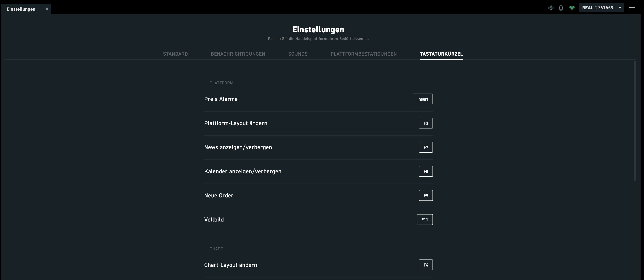Image resolution: width=644 pixels, height=280 pixels.
Task: Edit the F7 key for News anzeigen/verbergen
Action: pyautogui.click(x=426, y=147)
